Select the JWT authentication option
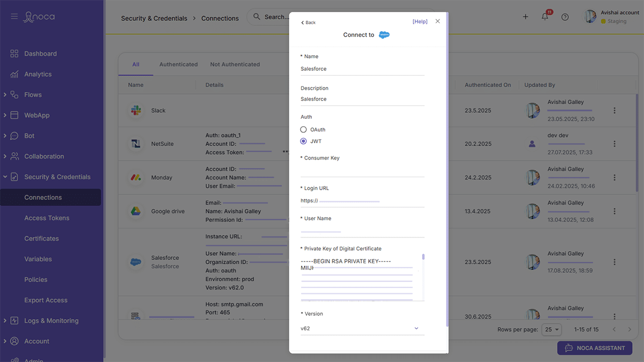644x362 pixels. (304, 141)
